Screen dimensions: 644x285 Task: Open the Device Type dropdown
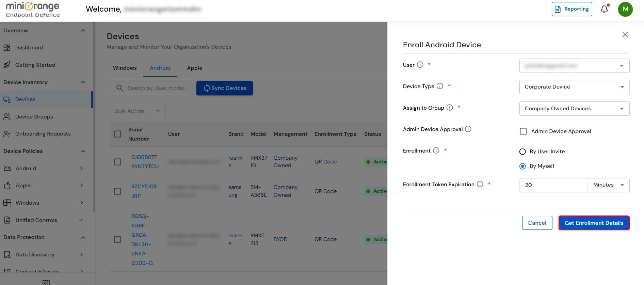point(574,87)
